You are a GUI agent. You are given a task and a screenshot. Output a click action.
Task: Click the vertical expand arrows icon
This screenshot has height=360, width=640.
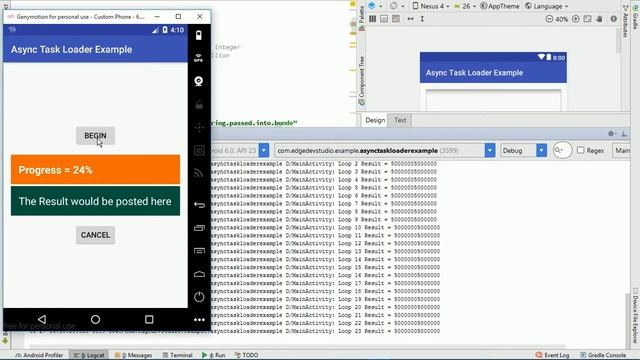(422, 19)
